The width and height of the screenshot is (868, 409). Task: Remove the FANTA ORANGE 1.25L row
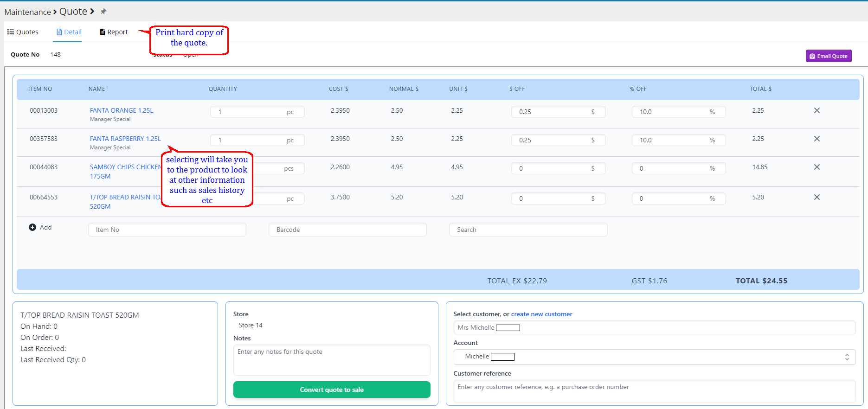(x=817, y=110)
